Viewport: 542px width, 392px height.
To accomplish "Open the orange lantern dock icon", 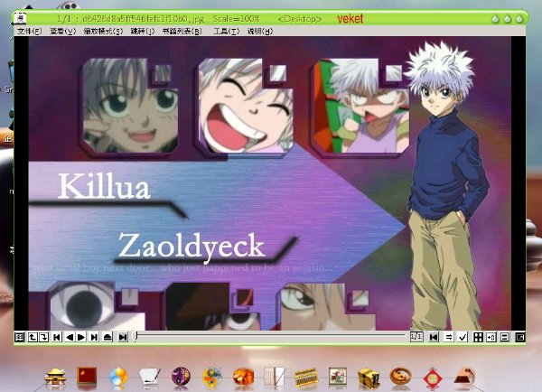I will (x=243, y=377).
